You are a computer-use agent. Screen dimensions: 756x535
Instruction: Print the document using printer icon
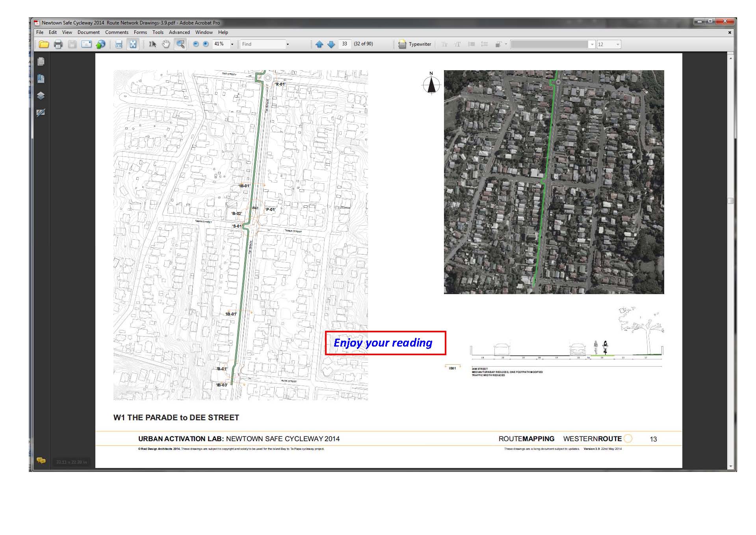(58, 44)
